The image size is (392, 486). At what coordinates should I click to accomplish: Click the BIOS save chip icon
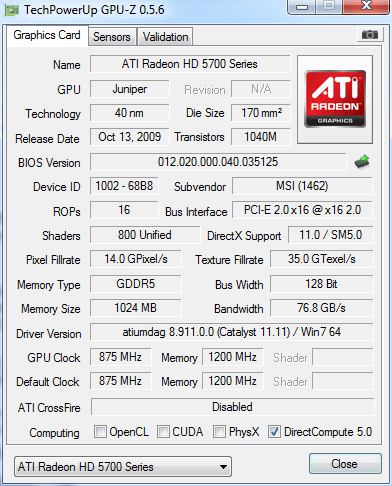pyautogui.click(x=362, y=162)
